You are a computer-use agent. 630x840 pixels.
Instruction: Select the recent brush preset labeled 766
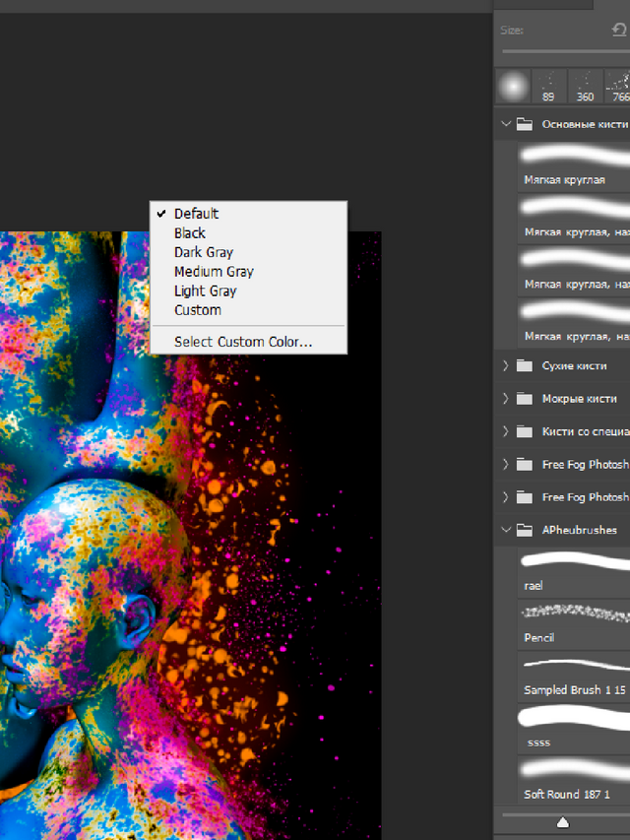tap(617, 86)
